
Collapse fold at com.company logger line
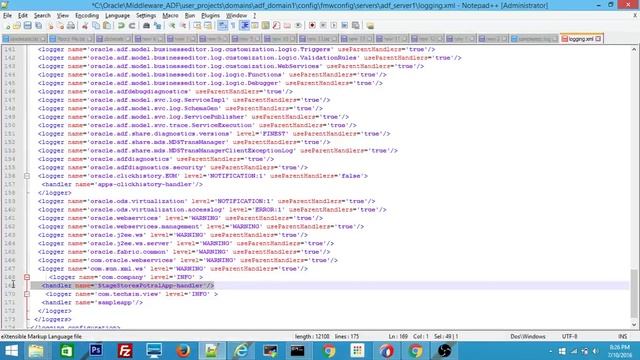pos(27,277)
